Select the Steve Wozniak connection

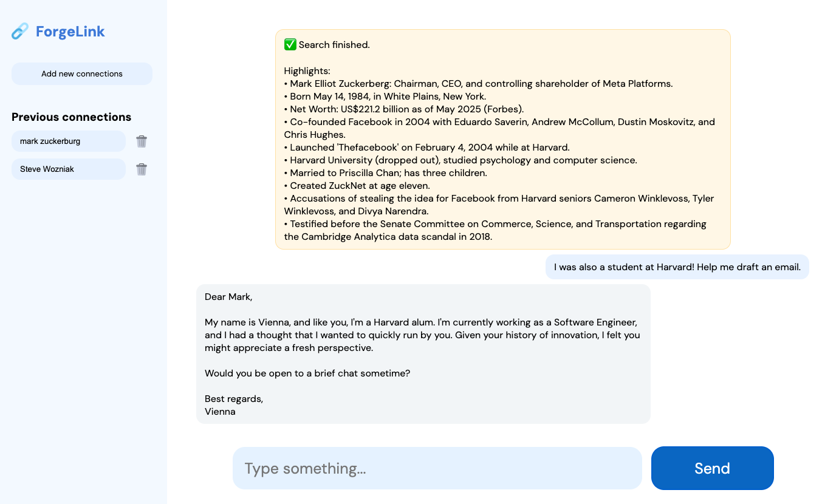(x=68, y=169)
